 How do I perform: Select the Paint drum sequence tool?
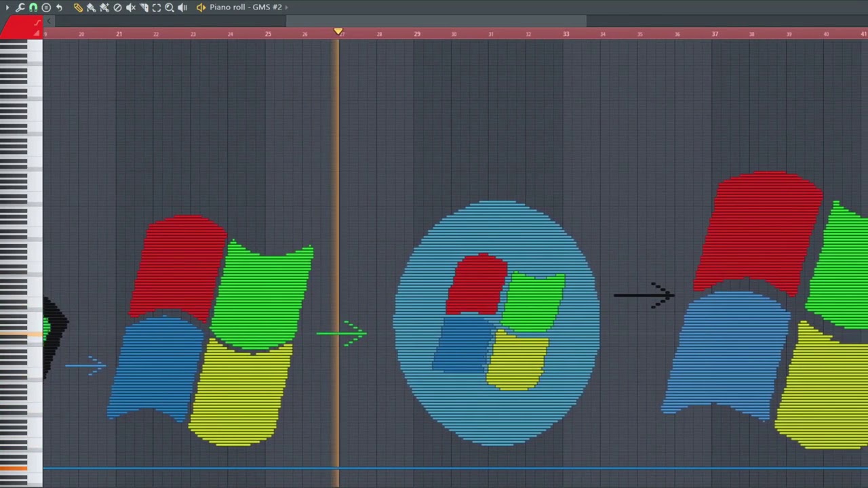[x=104, y=7]
